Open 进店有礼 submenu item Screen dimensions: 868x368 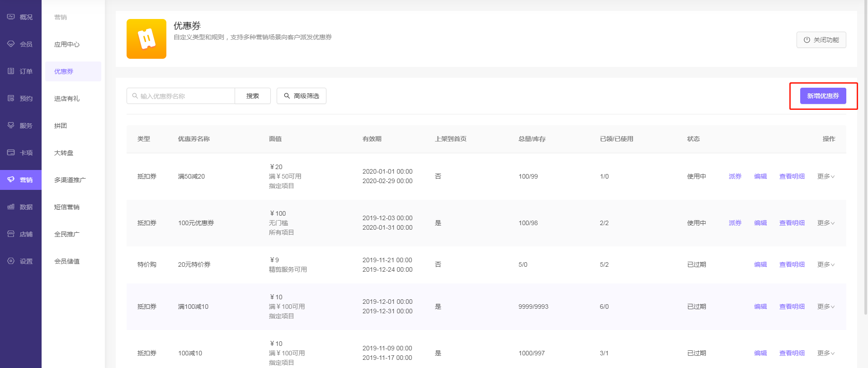click(x=67, y=99)
